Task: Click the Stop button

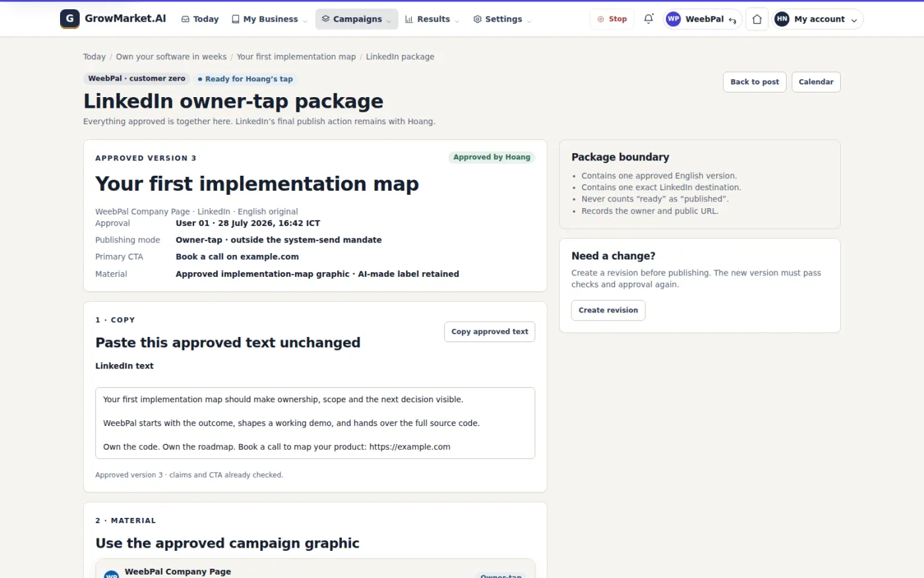Action: click(612, 19)
